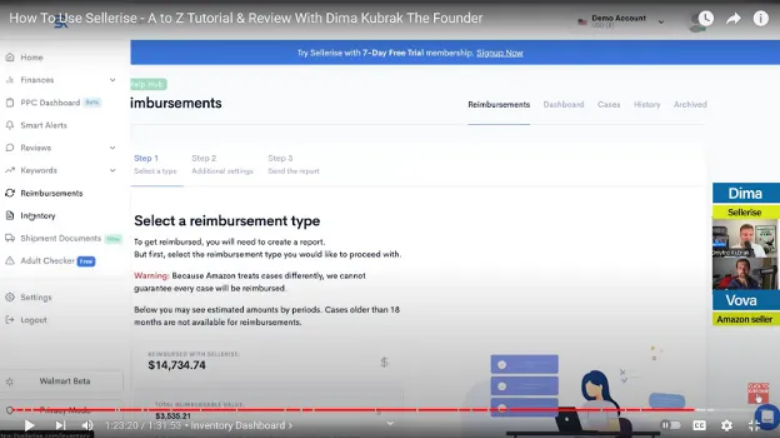This screenshot has width=780, height=438.
Task: Click the Finances bar chart icon
Action: [10, 80]
